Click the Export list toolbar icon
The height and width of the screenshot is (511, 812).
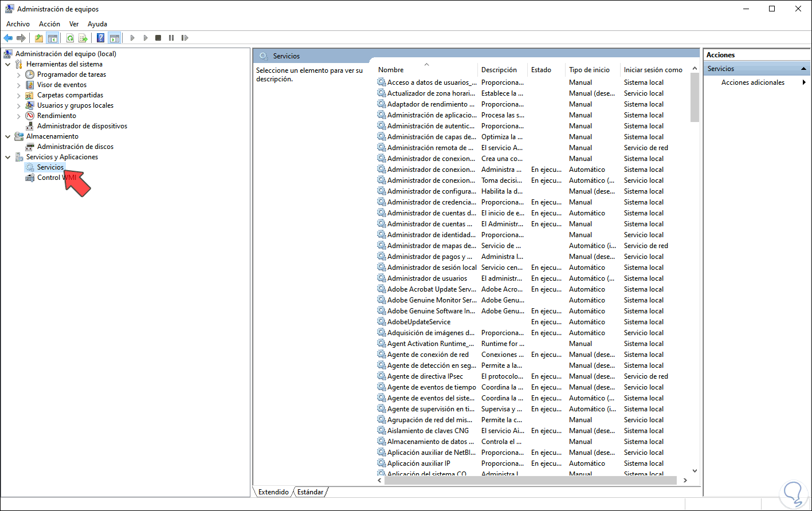[x=83, y=37]
